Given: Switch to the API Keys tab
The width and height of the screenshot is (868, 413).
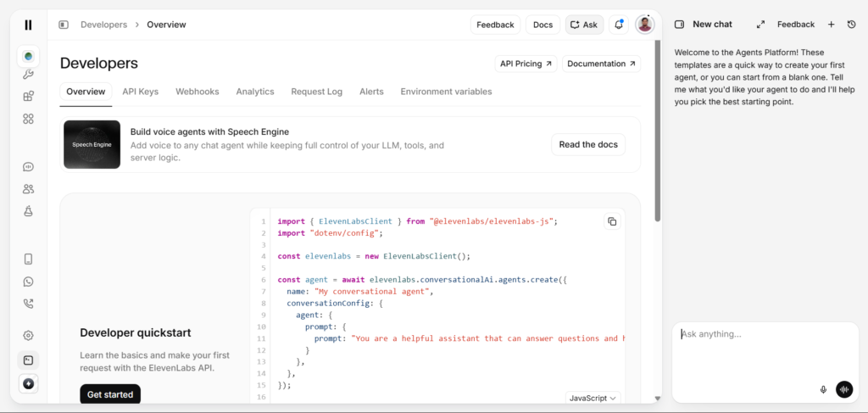Looking at the screenshot, I should [x=141, y=92].
